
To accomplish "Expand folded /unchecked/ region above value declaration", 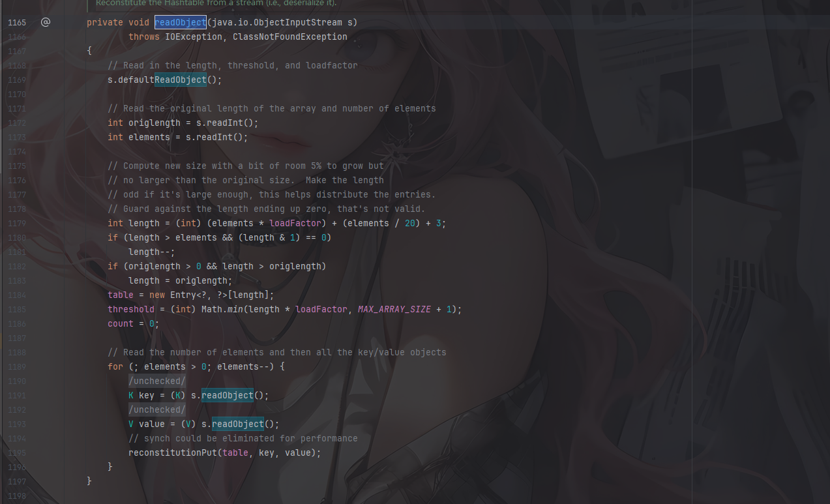I will click(157, 409).
